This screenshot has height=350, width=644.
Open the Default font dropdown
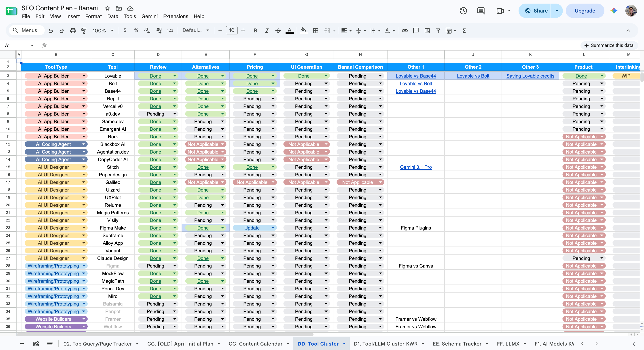pos(195,30)
